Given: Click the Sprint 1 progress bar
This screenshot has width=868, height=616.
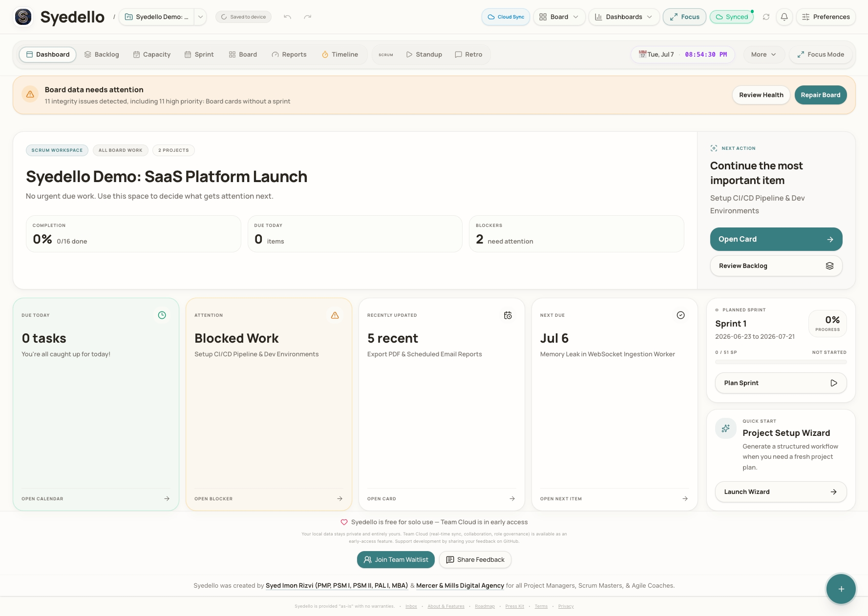Looking at the screenshot, I should (781, 362).
